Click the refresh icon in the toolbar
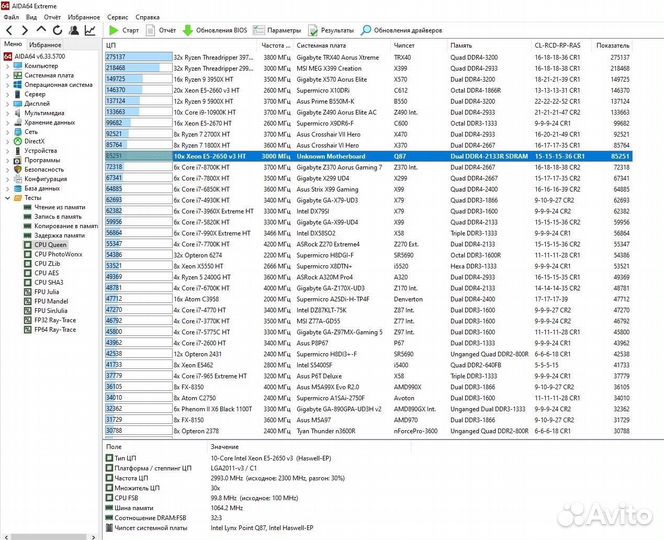The image size is (664, 540). [58, 30]
